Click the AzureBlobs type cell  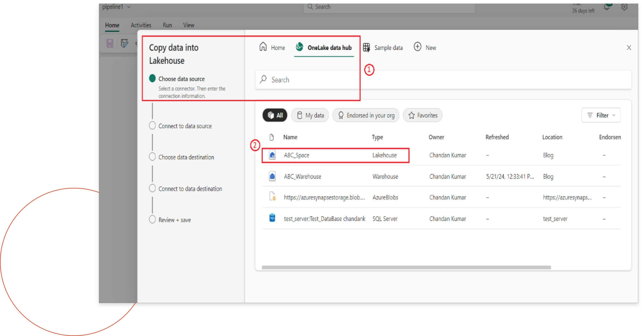point(385,198)
